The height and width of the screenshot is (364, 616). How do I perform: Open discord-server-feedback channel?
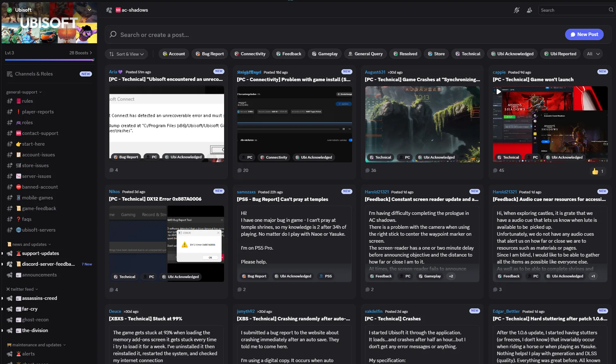coord(49,264)
